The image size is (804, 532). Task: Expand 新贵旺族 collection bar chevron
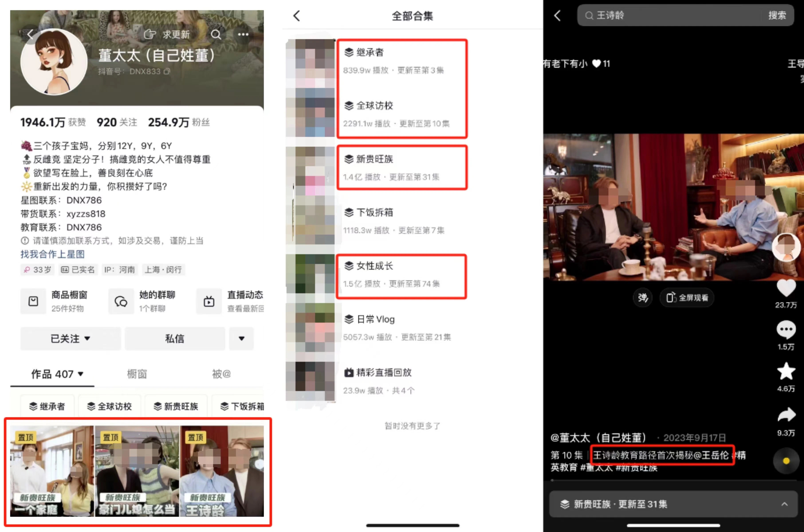784,504
